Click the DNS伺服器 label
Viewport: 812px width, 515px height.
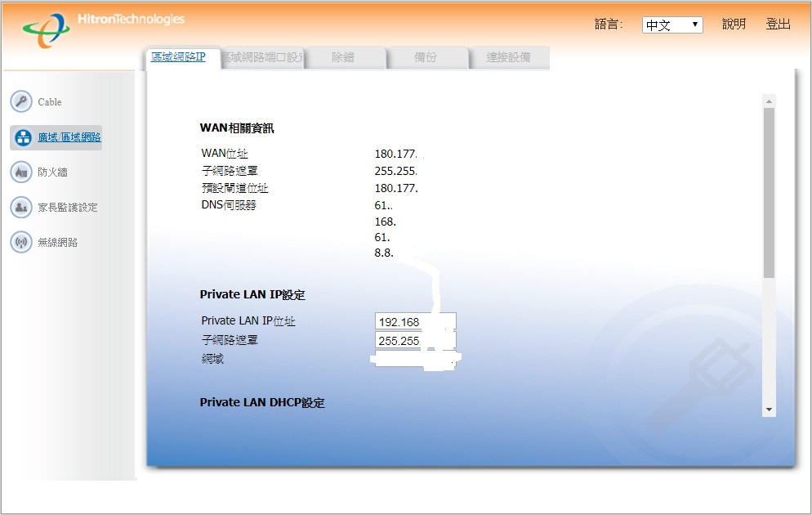click(x=229, y=205)
